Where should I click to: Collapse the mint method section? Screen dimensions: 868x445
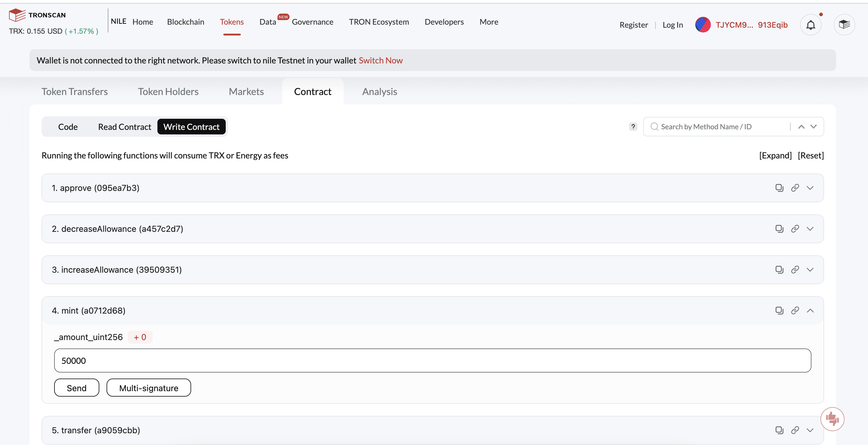(810, 310)
